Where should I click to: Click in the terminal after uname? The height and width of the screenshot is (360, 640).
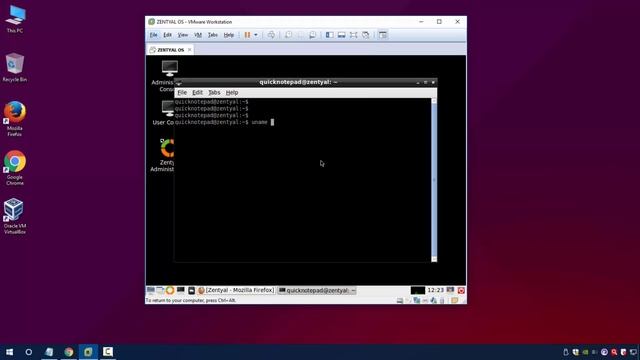272,122
